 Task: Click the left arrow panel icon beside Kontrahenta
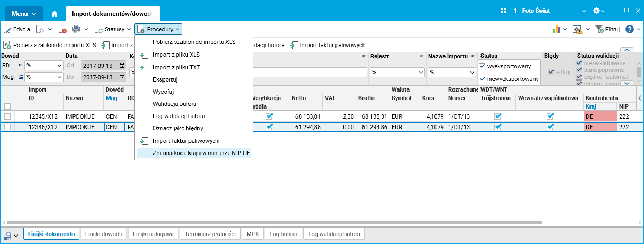(x=640, y=98)
